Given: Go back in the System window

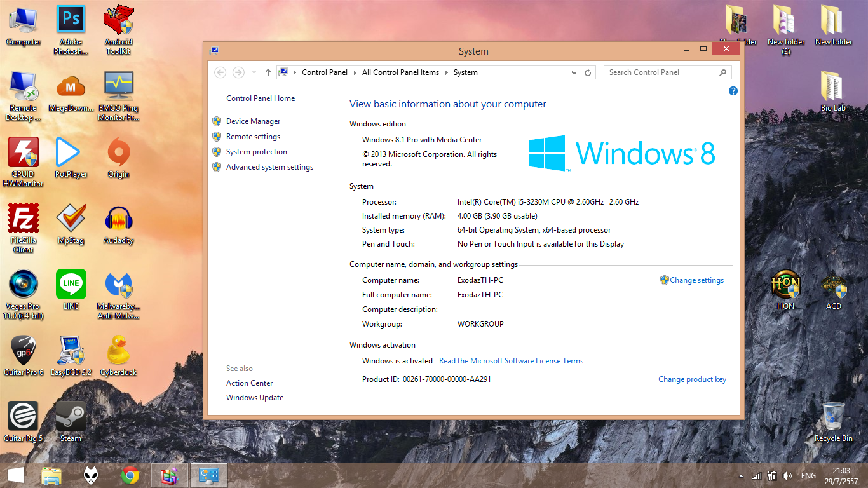Looking at the screenshot, I should tap(220, 72).
